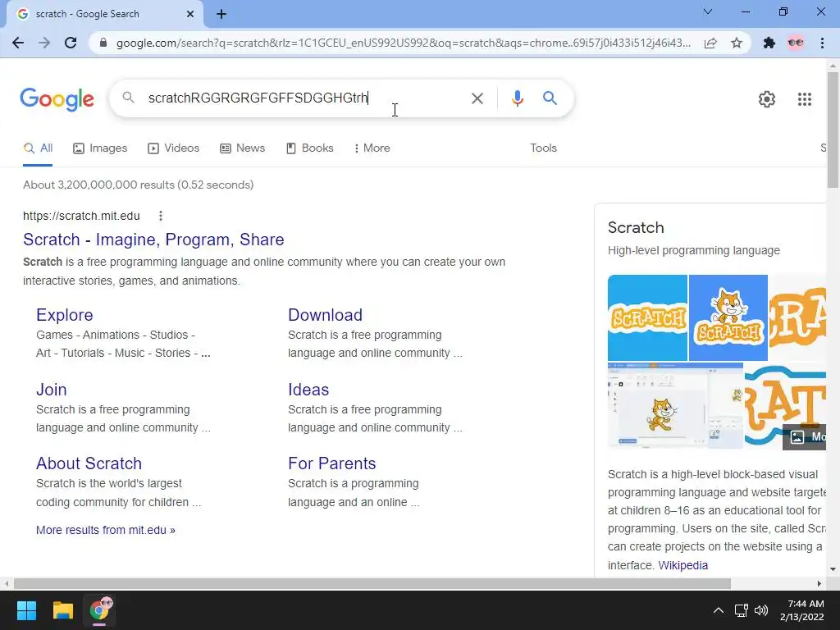Click the High-level programming language subtitle
The image size is (840, 630).
[x=694, y=251]
